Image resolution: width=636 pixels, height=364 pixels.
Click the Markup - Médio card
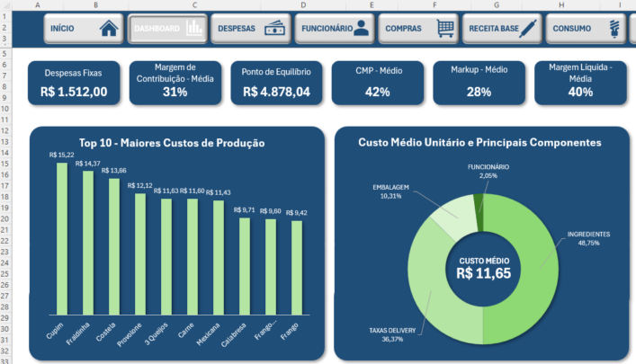coord(479,83)
